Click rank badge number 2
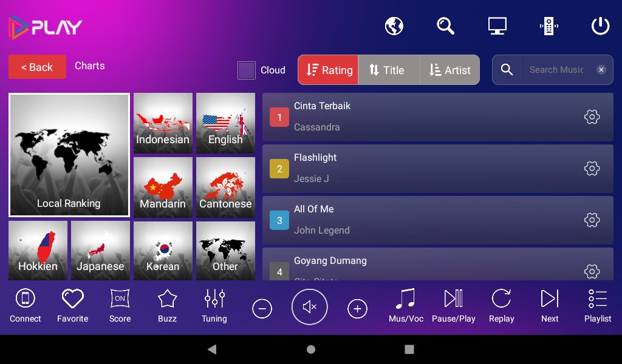This screenshot has width=622, height=364. tap(279, 169)
